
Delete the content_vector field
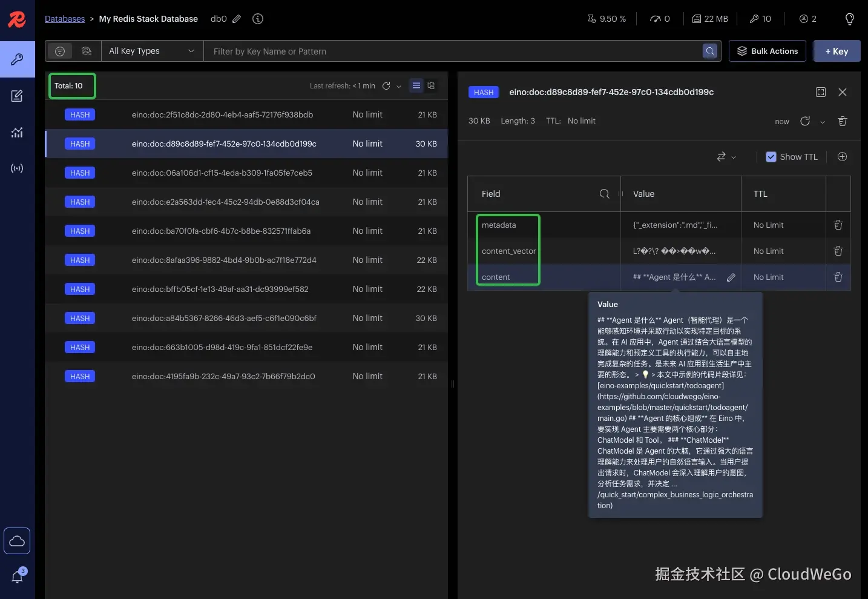838,251
